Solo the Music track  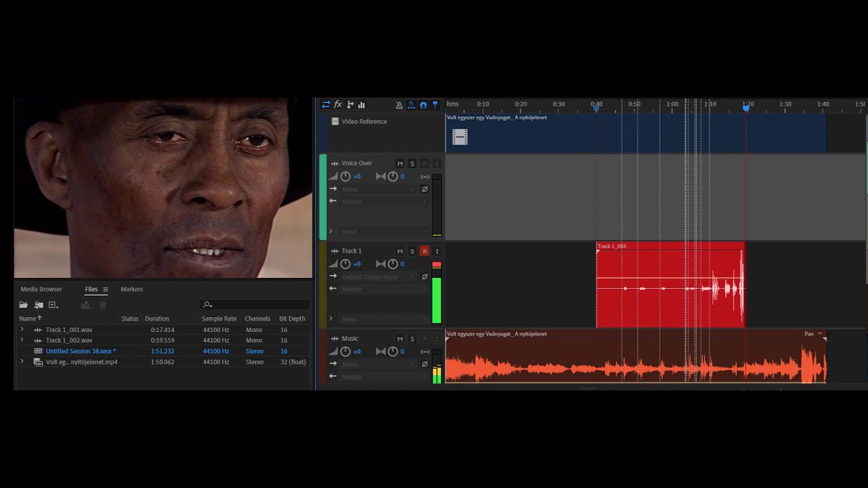412,338
